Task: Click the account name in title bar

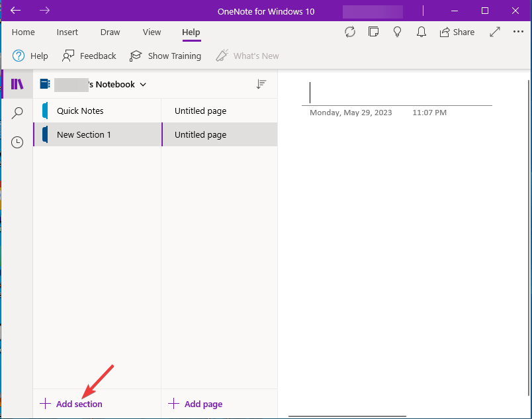Action: coord(373,11)
